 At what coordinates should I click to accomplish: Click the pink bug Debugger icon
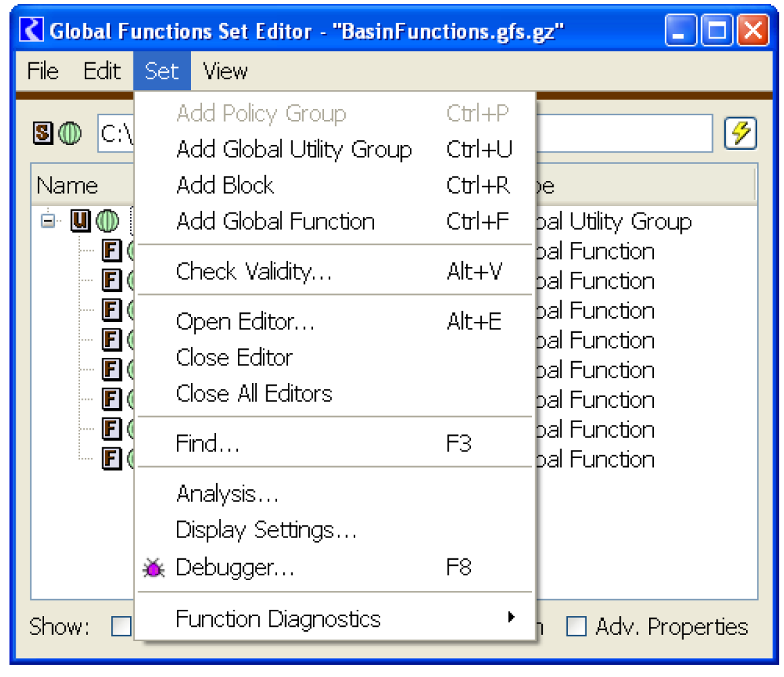coord(154,568)
